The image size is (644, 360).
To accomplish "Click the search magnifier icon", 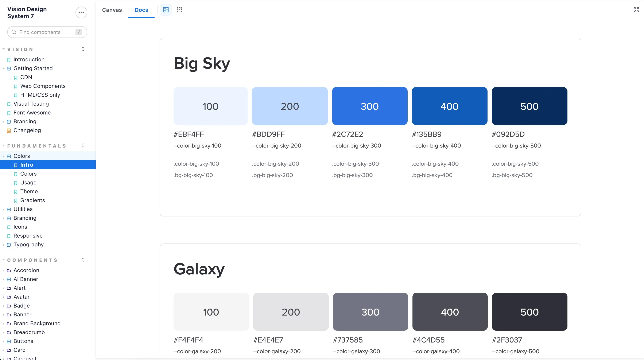I will tap(14, 32).
